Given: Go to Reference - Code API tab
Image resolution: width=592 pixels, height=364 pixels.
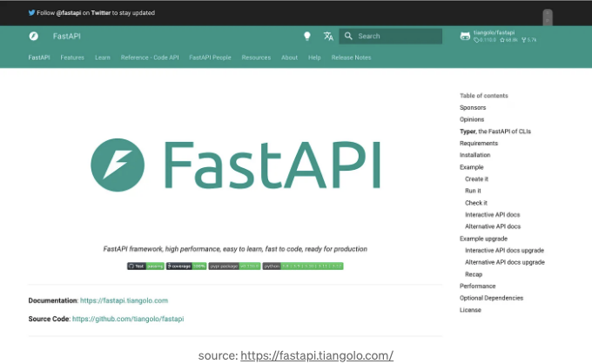Looking at the screenshot, I should pyautogui.click(x=150, y=57).
